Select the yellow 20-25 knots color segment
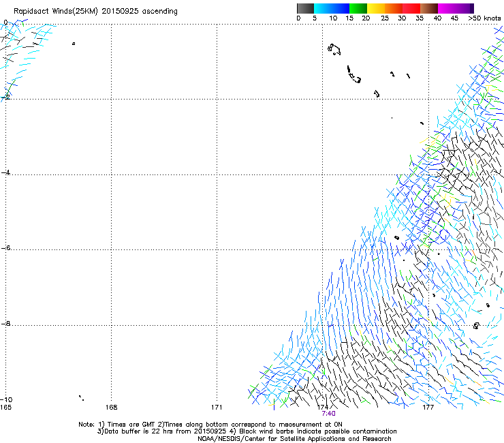The height and width of the screenshot is (443, 504). coord(376,8)
